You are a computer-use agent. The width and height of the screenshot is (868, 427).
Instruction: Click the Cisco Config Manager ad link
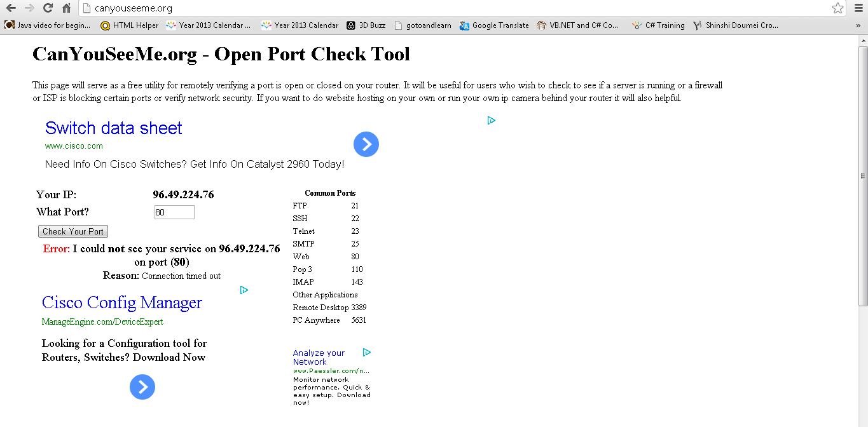pyautogui.click(x=122, y=302)
